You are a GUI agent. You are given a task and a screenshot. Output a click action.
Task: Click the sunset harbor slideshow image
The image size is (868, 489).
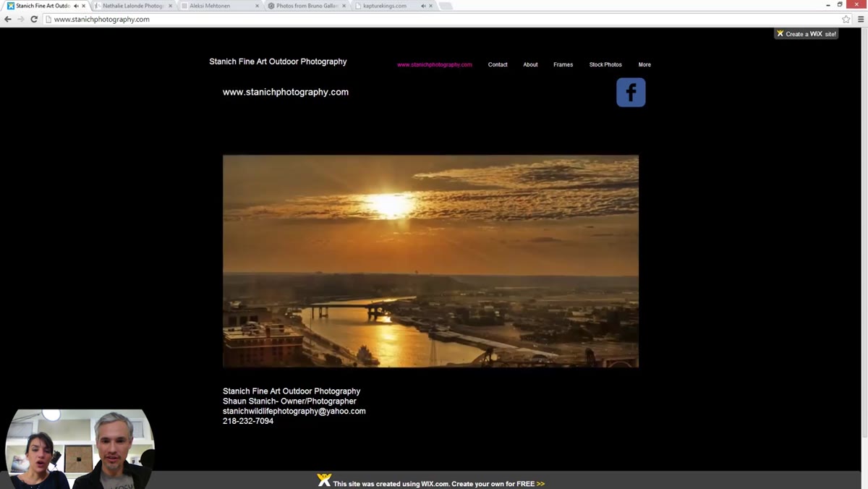pyautogui.click(x=430, y=261)
